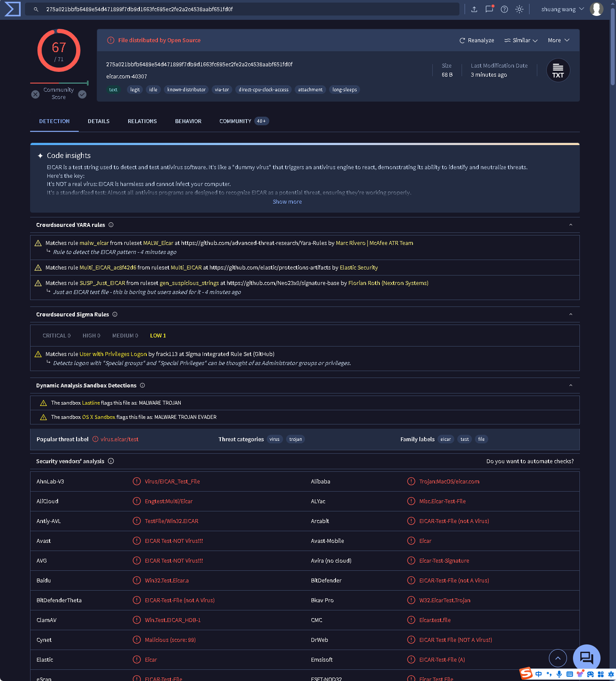Open the OS X Sandbox link
616x681 pixels.
98,417
